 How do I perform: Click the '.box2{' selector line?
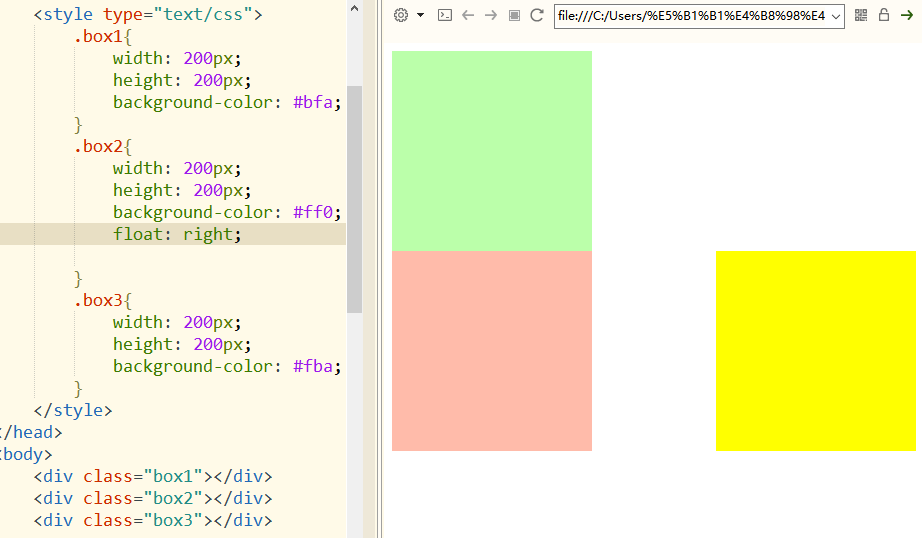103,146
